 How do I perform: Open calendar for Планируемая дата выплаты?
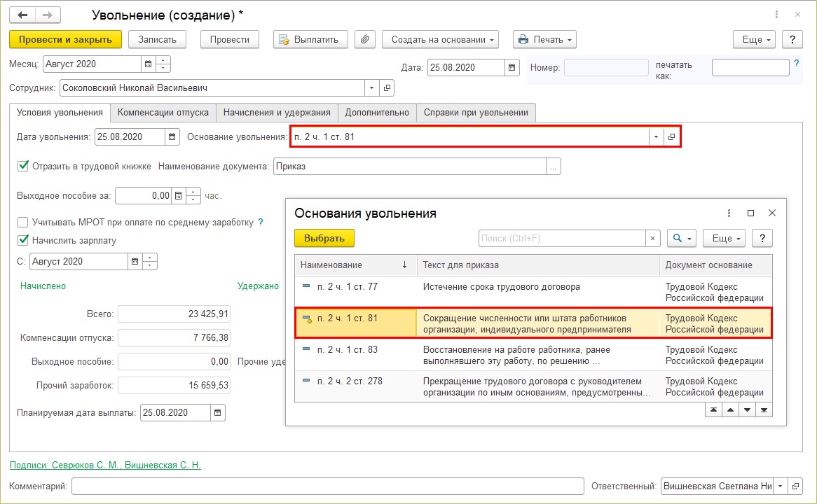[218, 413]
